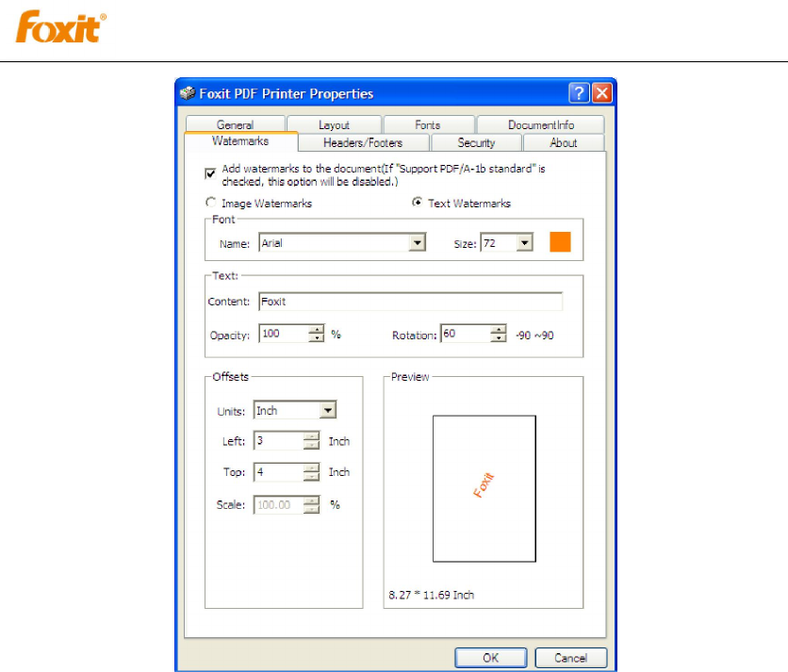Increase opacity with the up spinner arrow
The width and height of the screenshot is (788, 672).
click(317, 330)
